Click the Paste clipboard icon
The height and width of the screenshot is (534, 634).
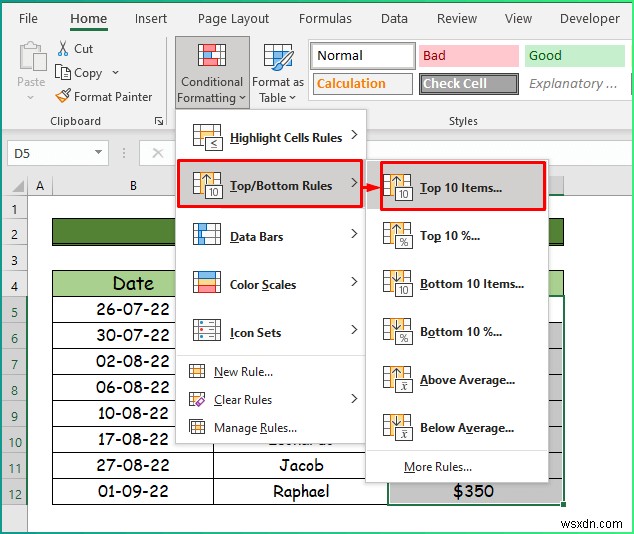32,56
